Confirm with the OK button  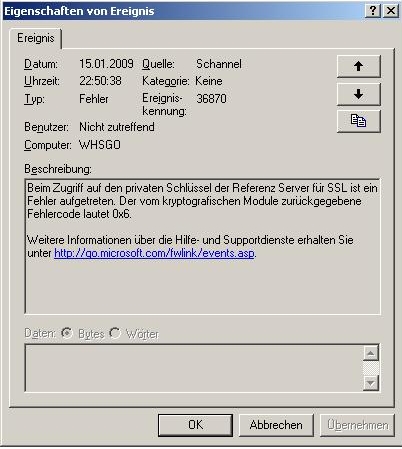click(195, 425)
